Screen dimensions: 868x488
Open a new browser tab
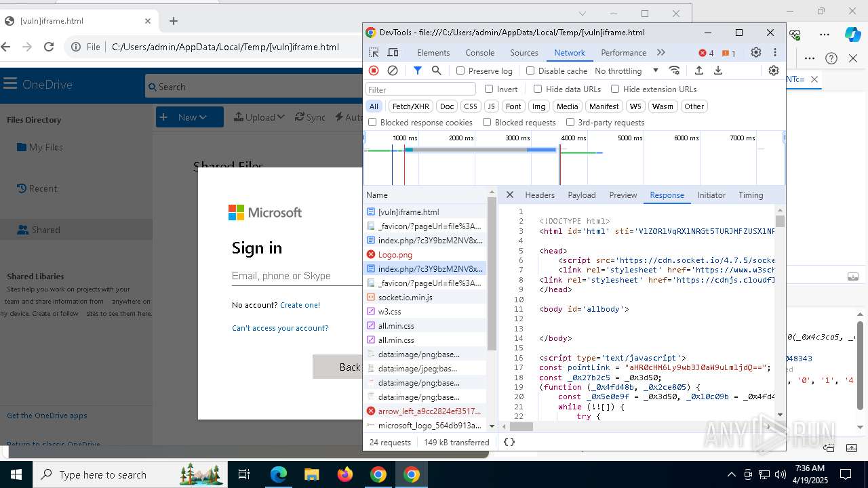[174, 21]
